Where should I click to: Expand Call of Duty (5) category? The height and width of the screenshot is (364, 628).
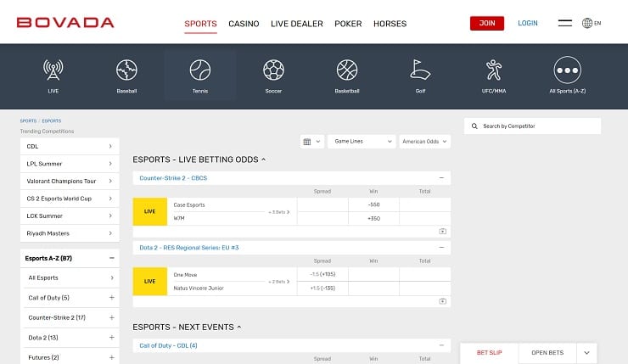112,298
